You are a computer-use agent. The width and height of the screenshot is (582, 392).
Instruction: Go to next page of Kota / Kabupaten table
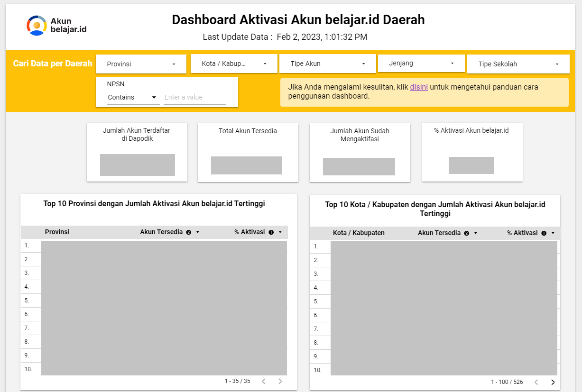click(553, 382)
